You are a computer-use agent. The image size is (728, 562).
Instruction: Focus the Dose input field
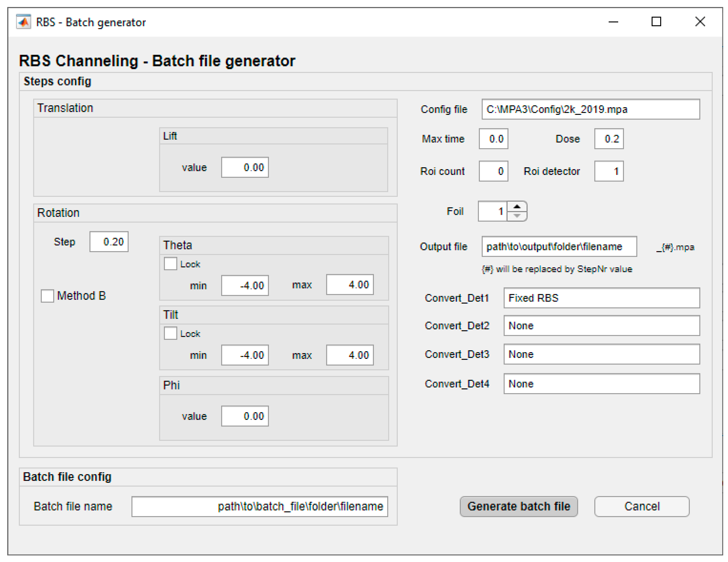(609, 139)
